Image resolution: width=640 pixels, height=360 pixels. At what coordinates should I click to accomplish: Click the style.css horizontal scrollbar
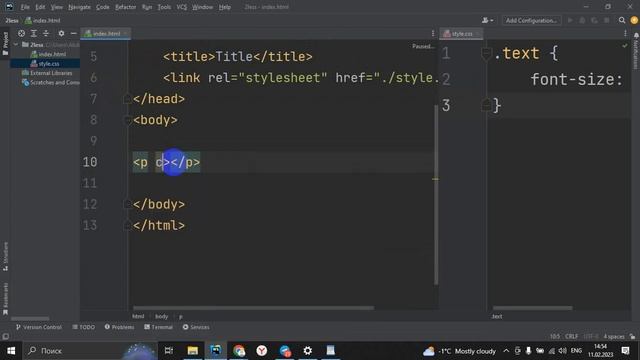532,308
